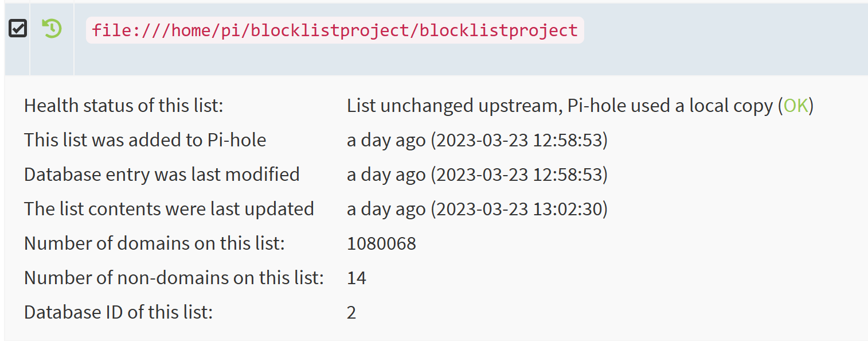Click the file:///home/pi/blocklistproject address
Screen dimensions: 868x341
[334, 30]
